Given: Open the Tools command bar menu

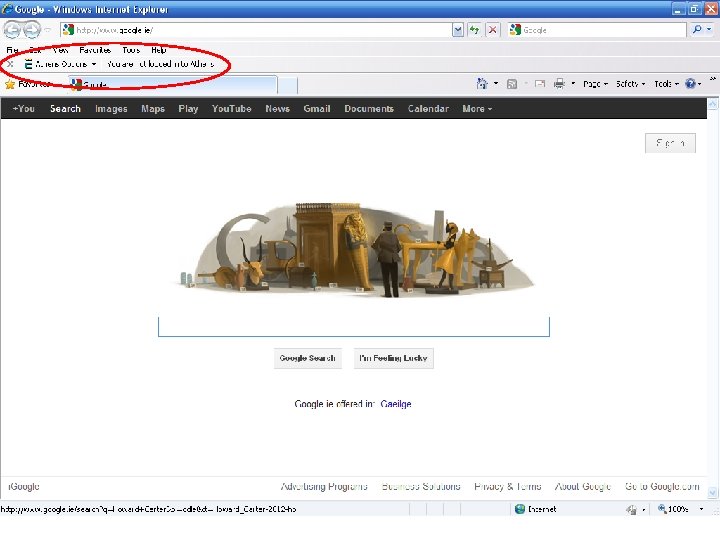Looking at the screenshot, I should coord(667,84).
